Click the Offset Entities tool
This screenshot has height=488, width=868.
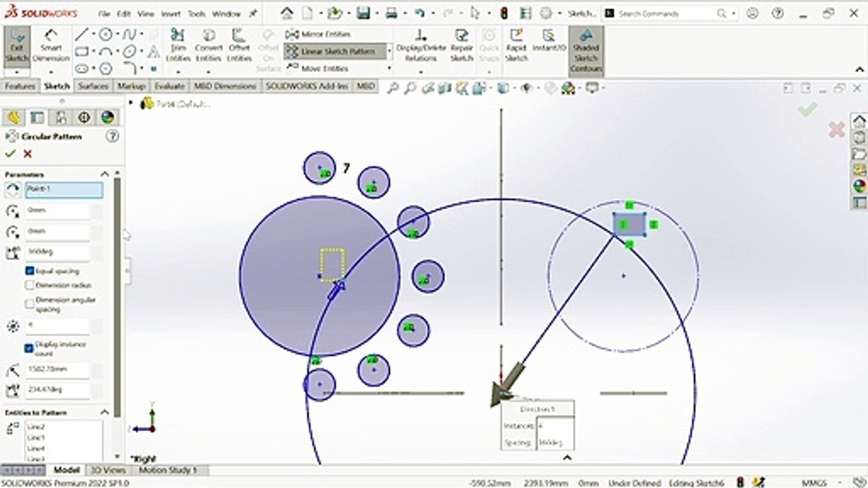[x=239, y=45]
